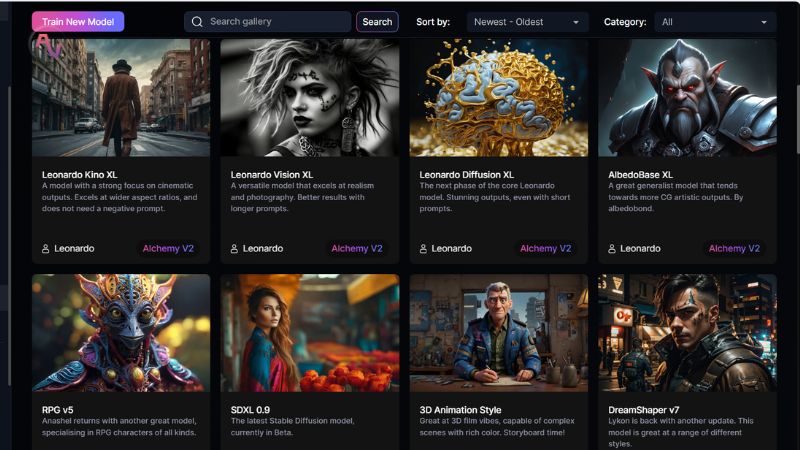Open the Leonardo Vision XL thumbnail
The height and width of the screenshot is (450, 800).
310,97
